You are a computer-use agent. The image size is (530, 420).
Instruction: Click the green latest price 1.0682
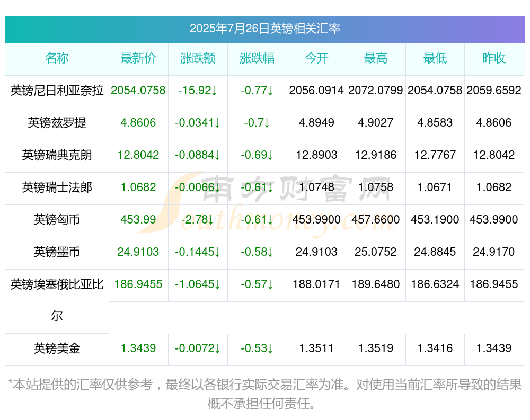pos(138,187)
